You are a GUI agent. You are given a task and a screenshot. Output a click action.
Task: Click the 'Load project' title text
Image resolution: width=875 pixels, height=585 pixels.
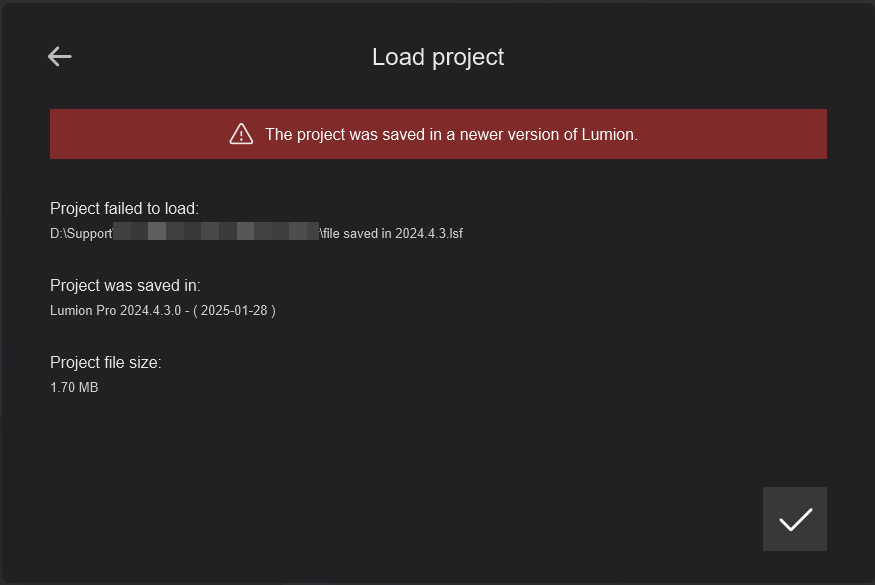click(437, 57)
